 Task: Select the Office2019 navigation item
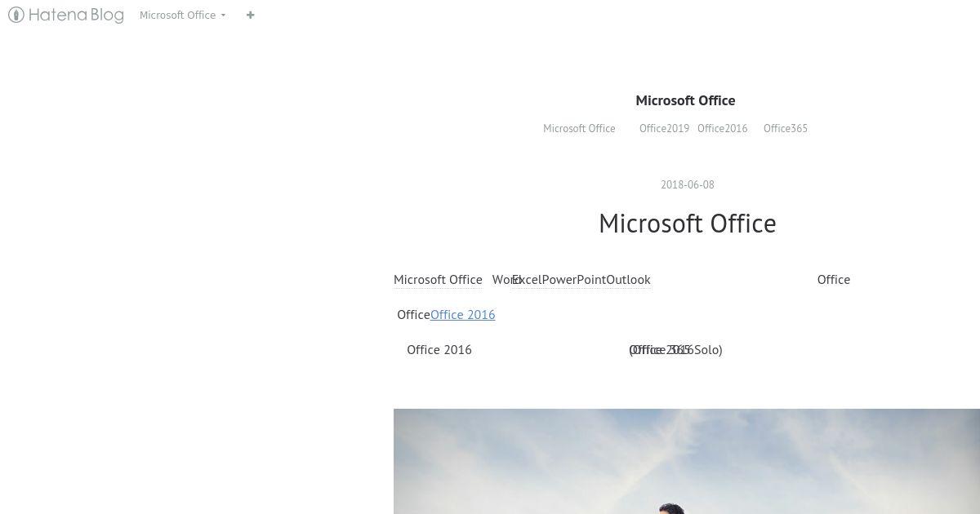coord(664,128)
